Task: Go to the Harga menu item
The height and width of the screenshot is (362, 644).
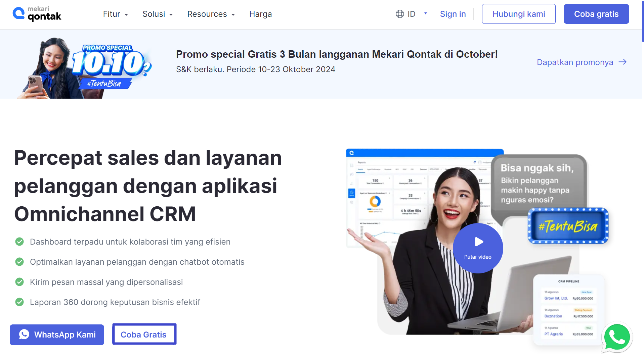Action: (x=260, y=14)
